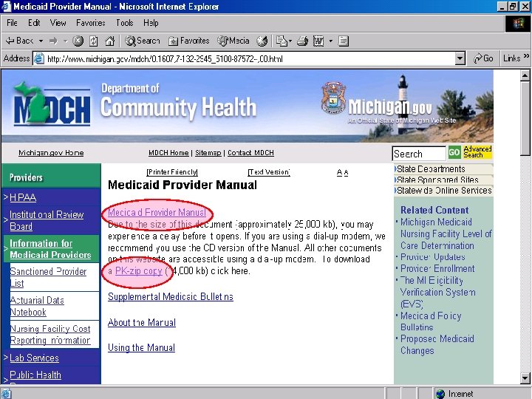Open the Media pane in toolbar
Viewport: 532px width, 399px height.
point(233,41)
